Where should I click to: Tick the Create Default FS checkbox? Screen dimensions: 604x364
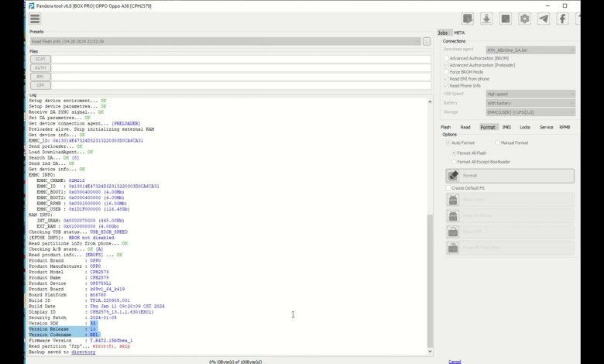[x=448, y=187]
